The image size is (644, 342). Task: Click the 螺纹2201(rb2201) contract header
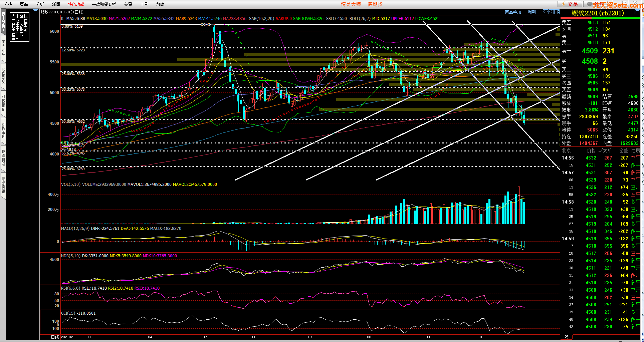pos(598,13)
